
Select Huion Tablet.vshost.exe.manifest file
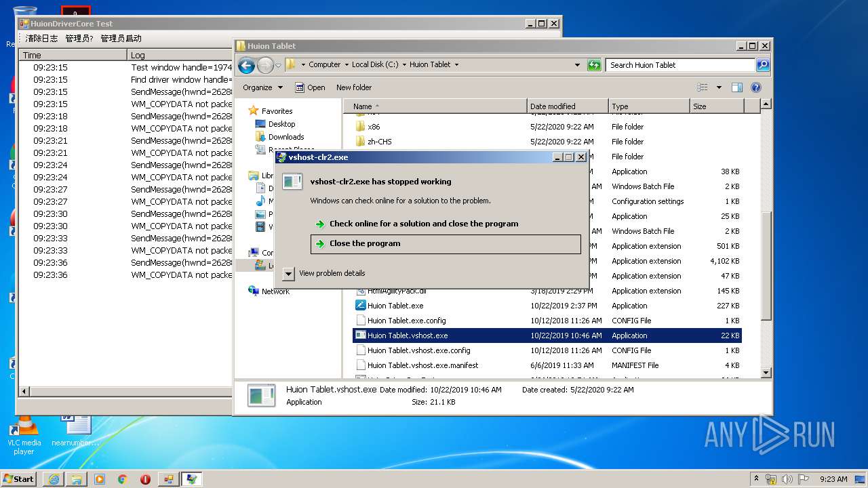[x=422, y=365]
